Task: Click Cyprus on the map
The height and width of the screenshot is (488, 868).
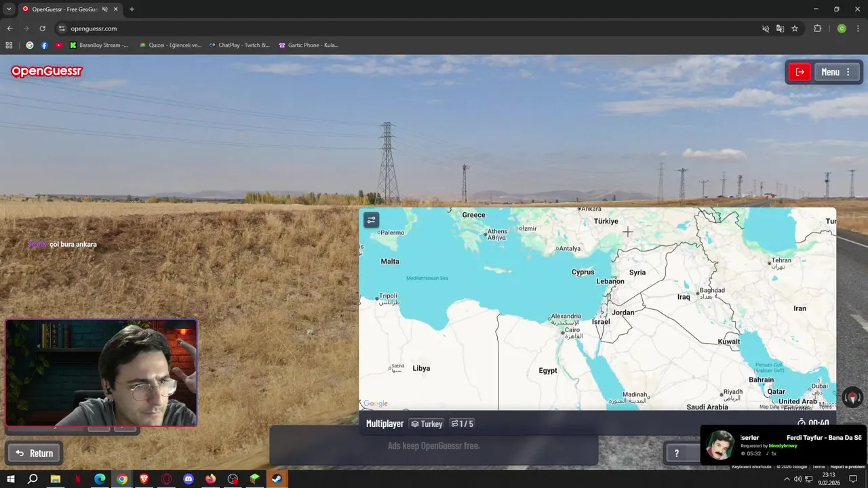Action: click(583, 272)
